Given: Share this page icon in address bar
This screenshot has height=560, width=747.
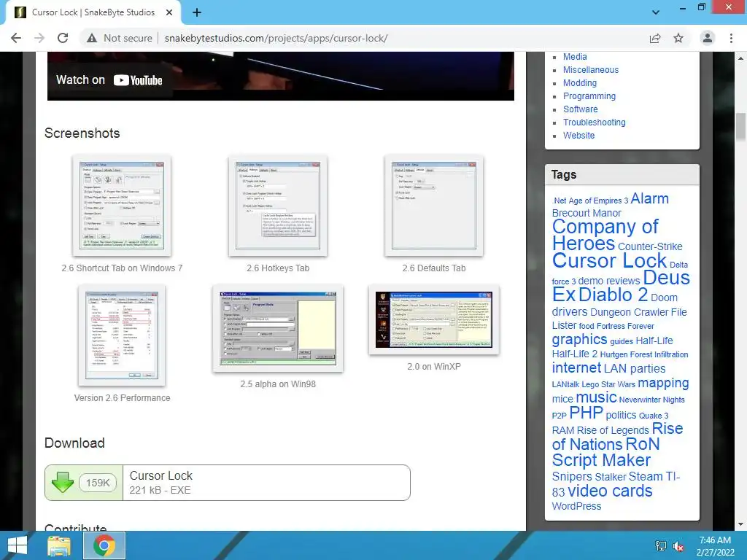Looking at the screenshot, I should coord(655,38).
